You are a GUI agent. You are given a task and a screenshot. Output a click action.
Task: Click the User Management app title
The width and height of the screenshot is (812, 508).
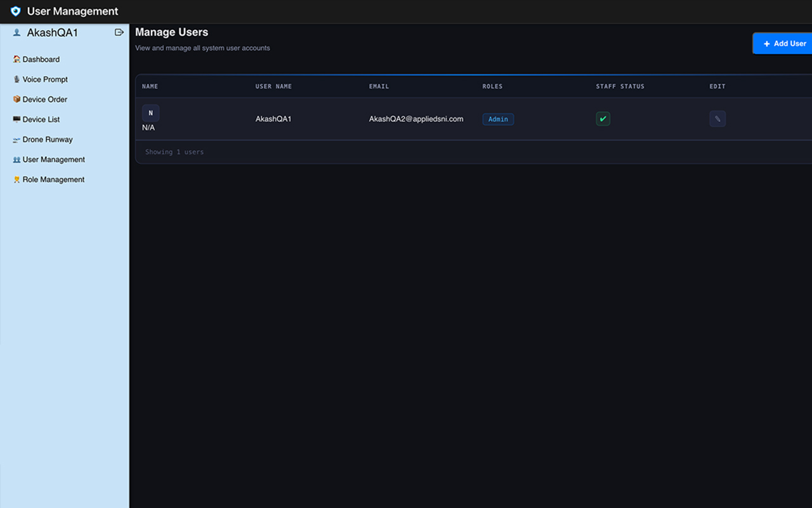(x=72, y=11)
